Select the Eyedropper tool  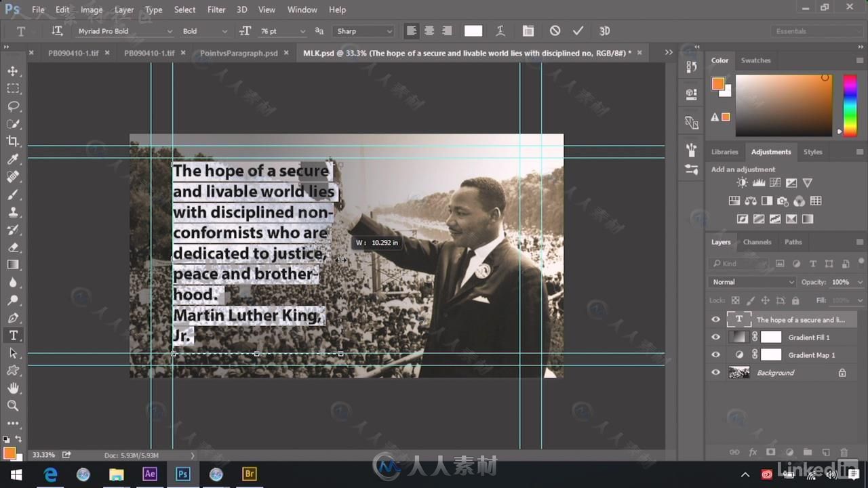13,159
